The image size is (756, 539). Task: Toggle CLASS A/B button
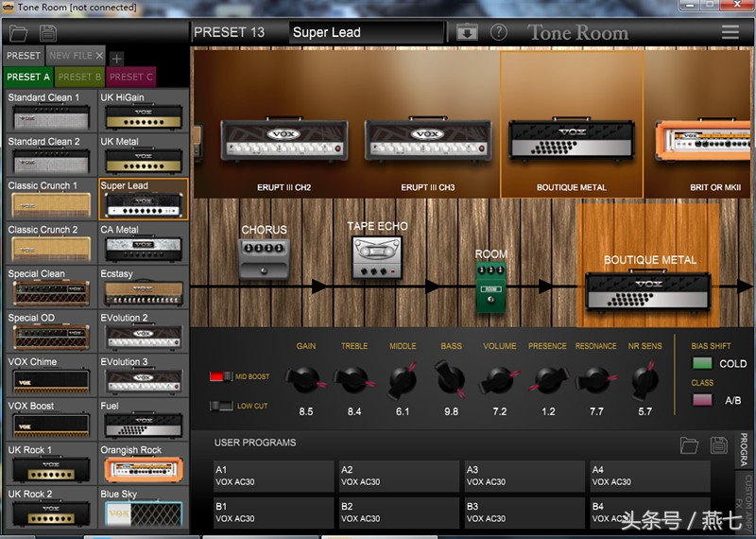pyautogui.click(x=702, y=400)
